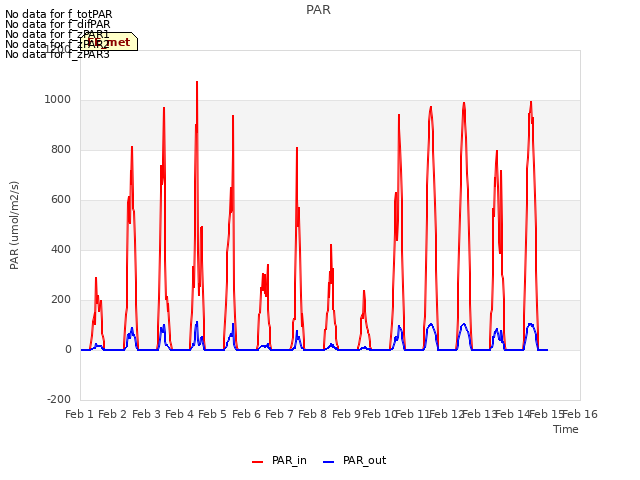This screenshot has width=640, height=480.
Task: Click the 'No data for f_zPAR3' message
Action: pos(57,54)
